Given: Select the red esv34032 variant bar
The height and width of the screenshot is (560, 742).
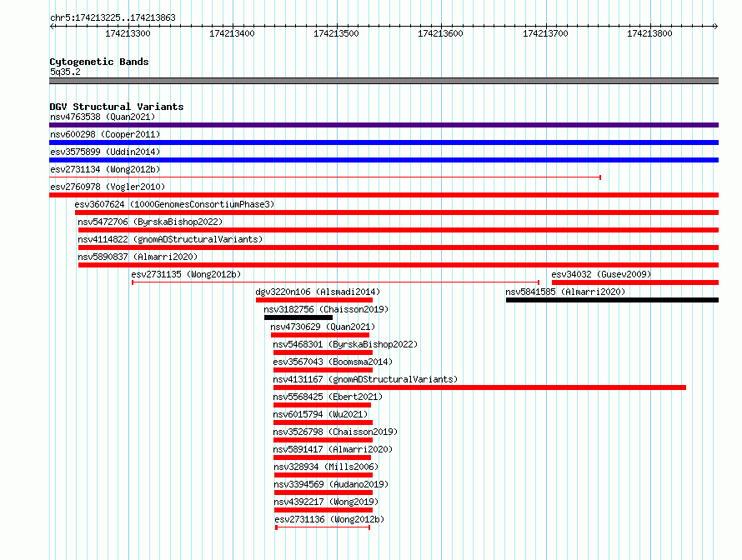Looking at the screenshot, I should pyautogui.click(x=635, y=282).
